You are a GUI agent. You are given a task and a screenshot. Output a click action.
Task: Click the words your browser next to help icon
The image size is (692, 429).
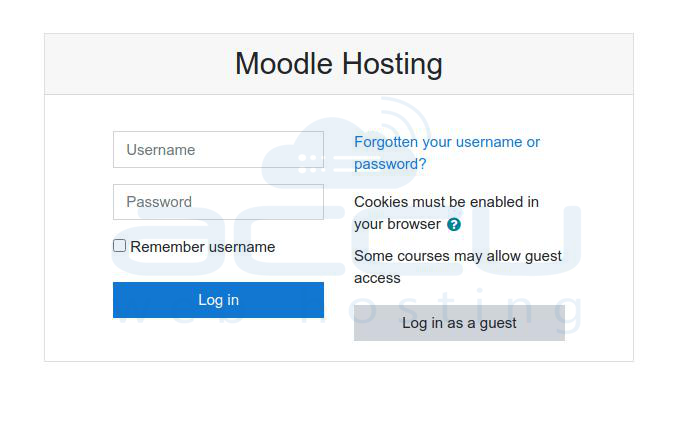coord(397,224)
